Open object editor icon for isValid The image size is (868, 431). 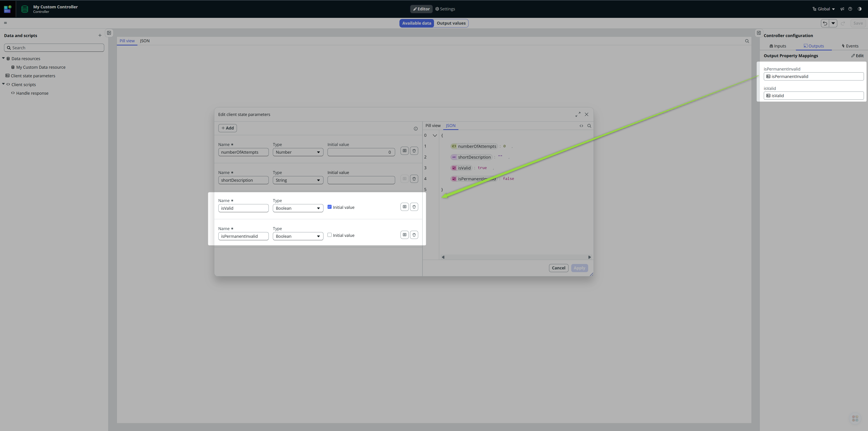click(x=404, y=207)
